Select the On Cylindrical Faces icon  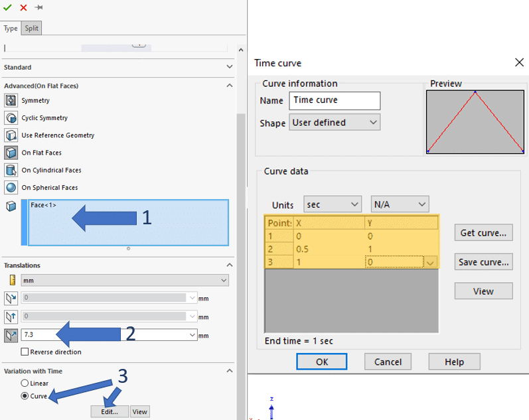tap(11, 170)
